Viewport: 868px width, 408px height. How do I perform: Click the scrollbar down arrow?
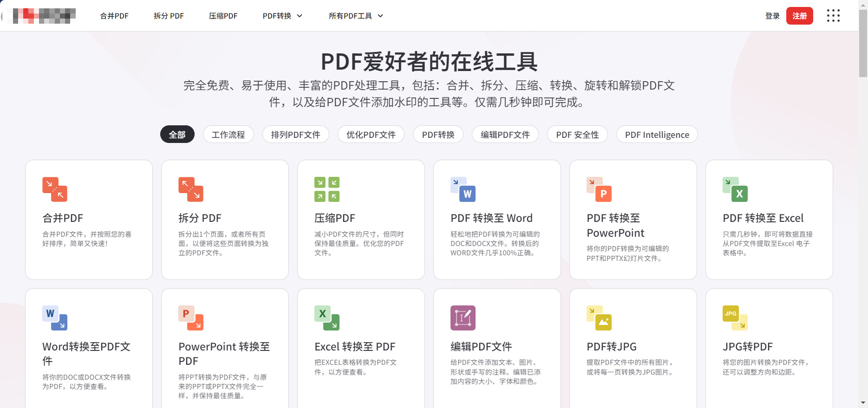pos(863,403)
